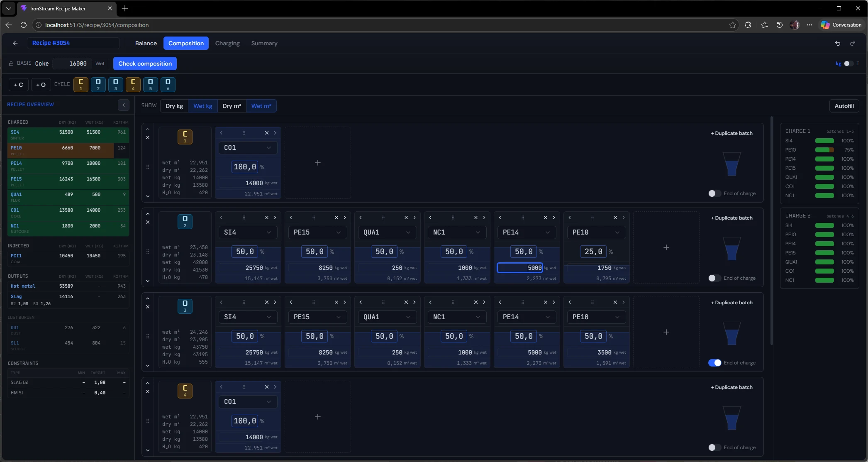Viewport: 868px width, 462px height.
Task: Switch to the Charging tab
Action: tap(227, 43)
